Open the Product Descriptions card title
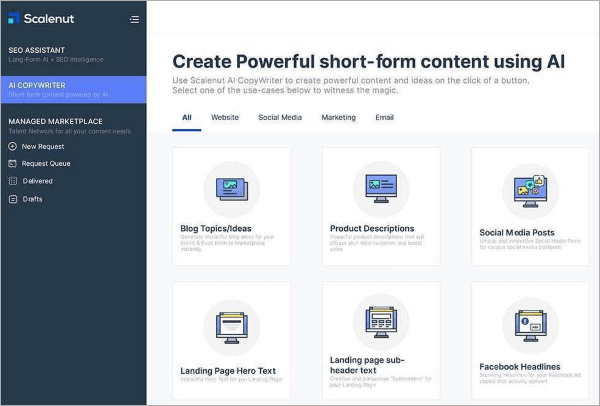This screenshot has height=406, width=600. click(x=372, y=228)
